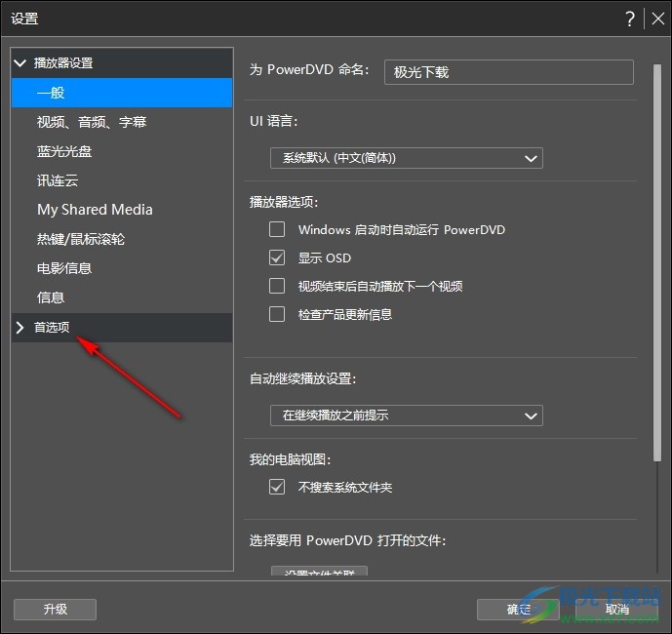Close the 设置 dialog with X

(x=657, y=19)
